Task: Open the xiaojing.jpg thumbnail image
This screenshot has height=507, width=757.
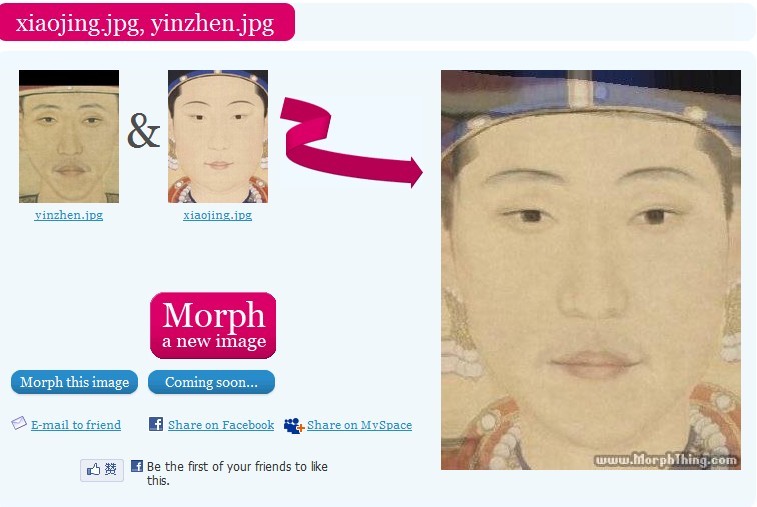Action: coord(218,136)
